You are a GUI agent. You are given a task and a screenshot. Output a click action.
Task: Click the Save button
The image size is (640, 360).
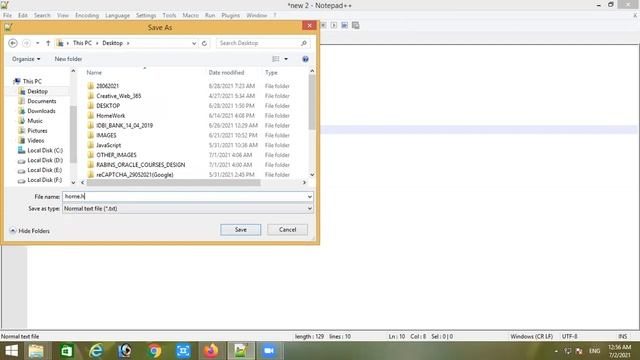click(x=240, y=230)
